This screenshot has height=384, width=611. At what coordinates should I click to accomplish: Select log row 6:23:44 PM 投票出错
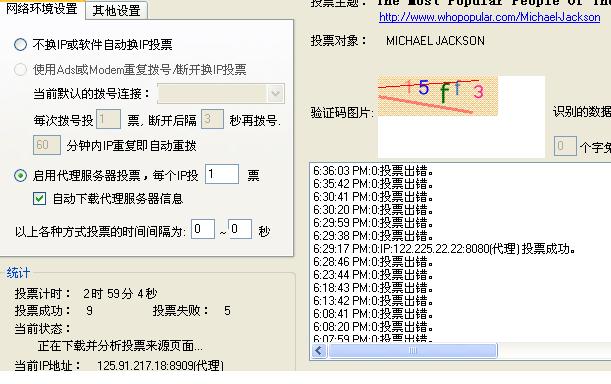[373, 275]
